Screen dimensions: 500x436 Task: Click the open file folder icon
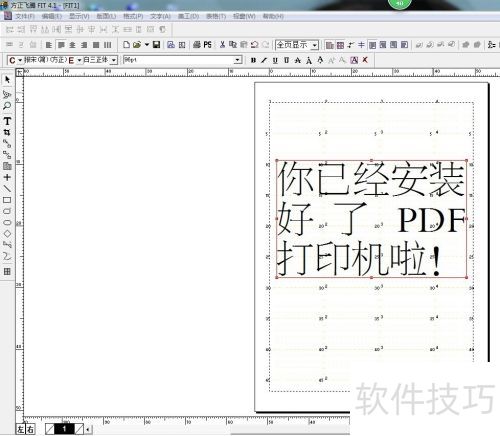pos(137,44)
